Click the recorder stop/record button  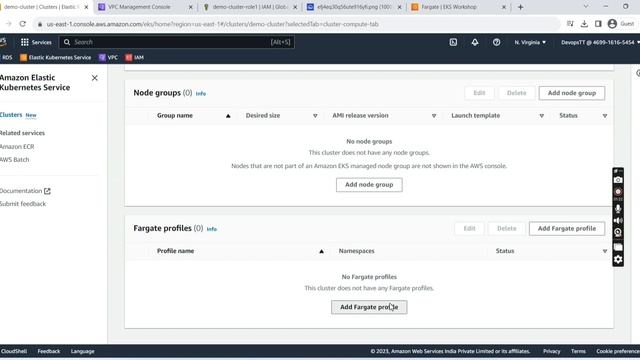618,191
